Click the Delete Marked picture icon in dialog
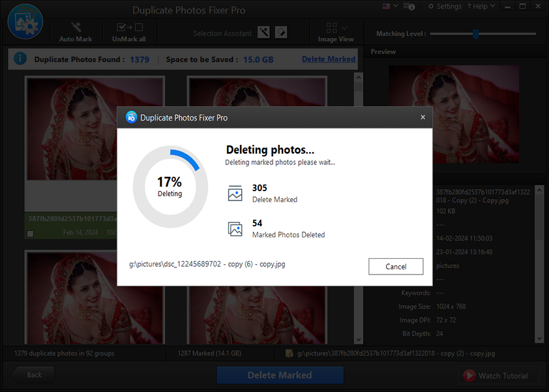 click(235, 193)
